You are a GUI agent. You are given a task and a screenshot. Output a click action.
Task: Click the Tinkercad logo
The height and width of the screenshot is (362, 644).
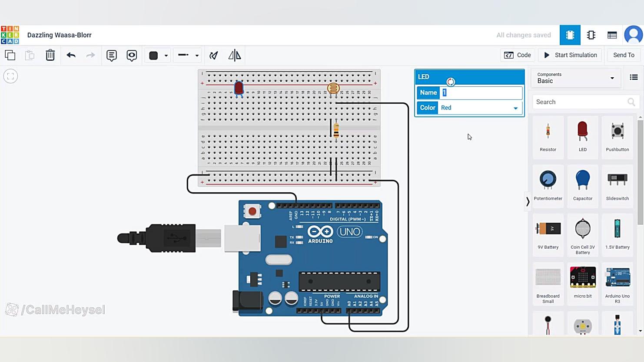[x=10, y=35]
